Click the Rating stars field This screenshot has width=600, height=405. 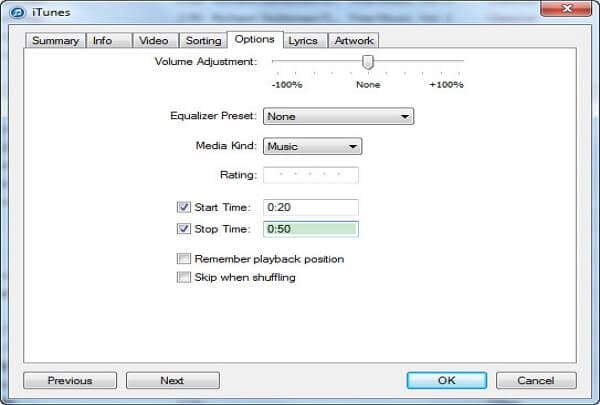tap(311, 175)
